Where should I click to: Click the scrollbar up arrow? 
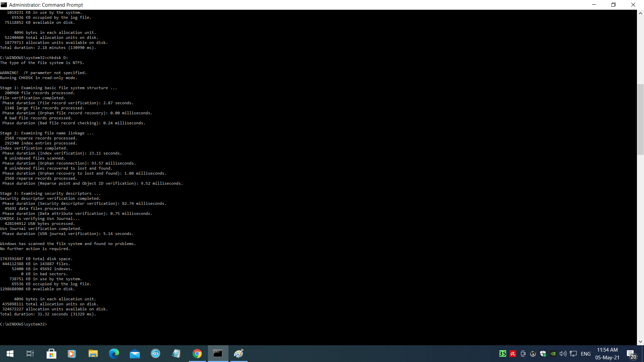pos(640,13)
